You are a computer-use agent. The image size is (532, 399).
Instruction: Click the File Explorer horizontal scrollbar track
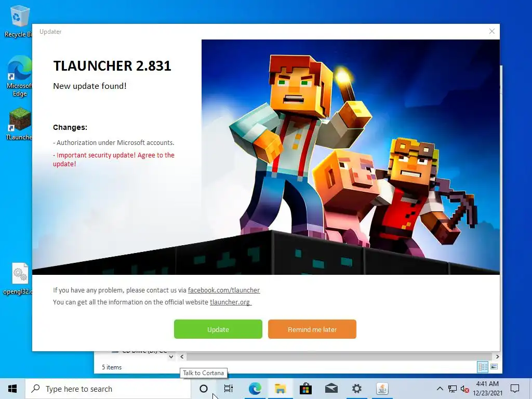click(339, 356)
